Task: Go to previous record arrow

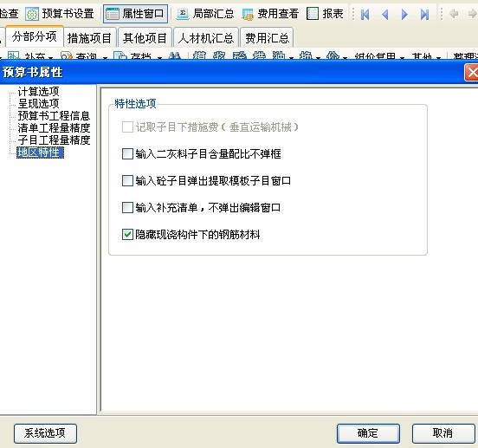Action: click(385, 14)
